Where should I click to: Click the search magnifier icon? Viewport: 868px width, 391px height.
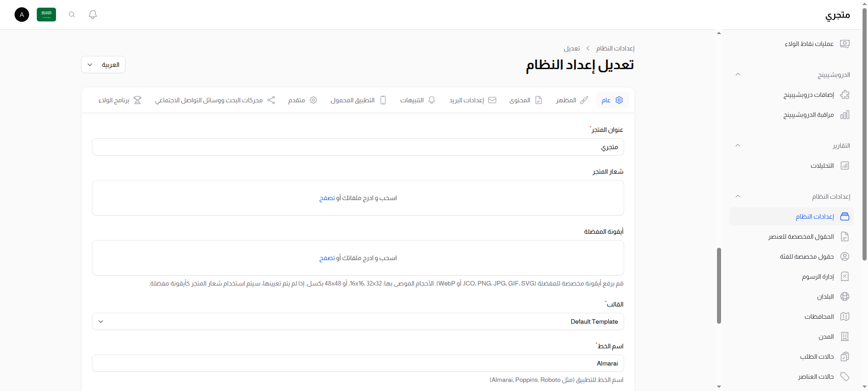click(72, 15)
